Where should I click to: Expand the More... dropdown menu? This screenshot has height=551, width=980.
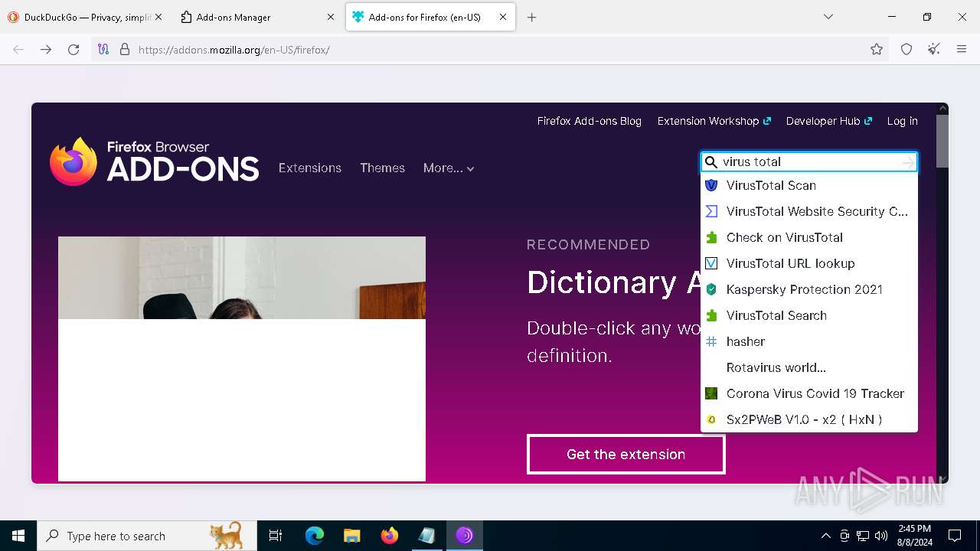(x=449, y=168)
